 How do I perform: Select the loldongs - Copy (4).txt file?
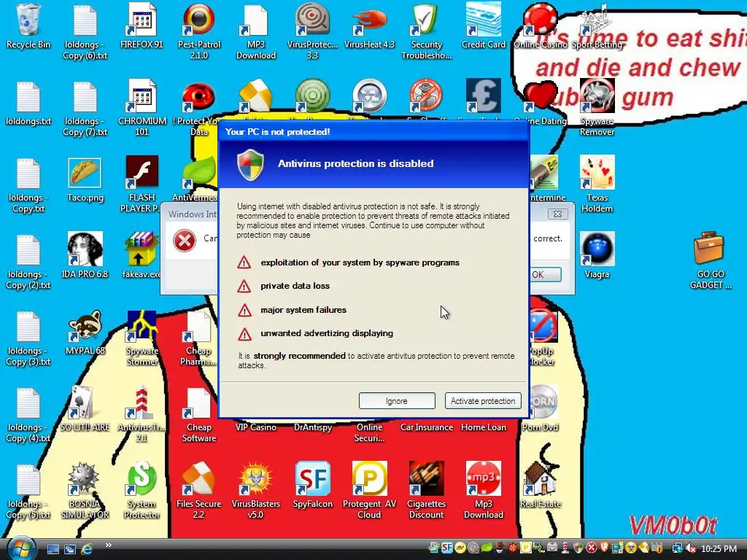click(x=28, y=414)
